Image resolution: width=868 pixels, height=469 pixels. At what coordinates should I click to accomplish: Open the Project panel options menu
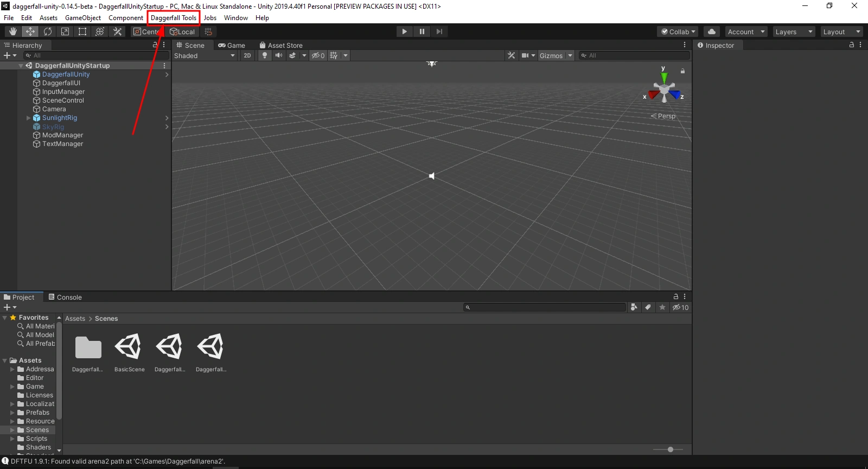coord(685,297)
